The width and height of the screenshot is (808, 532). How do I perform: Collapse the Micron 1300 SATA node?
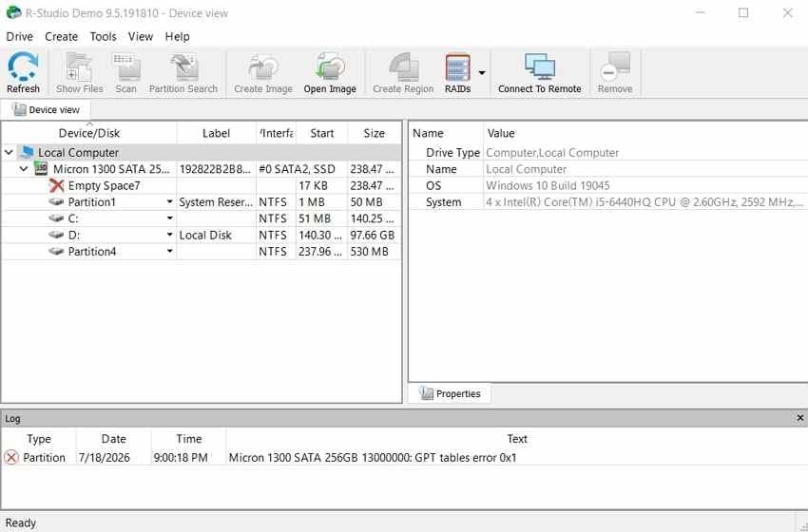pos(24,169)
